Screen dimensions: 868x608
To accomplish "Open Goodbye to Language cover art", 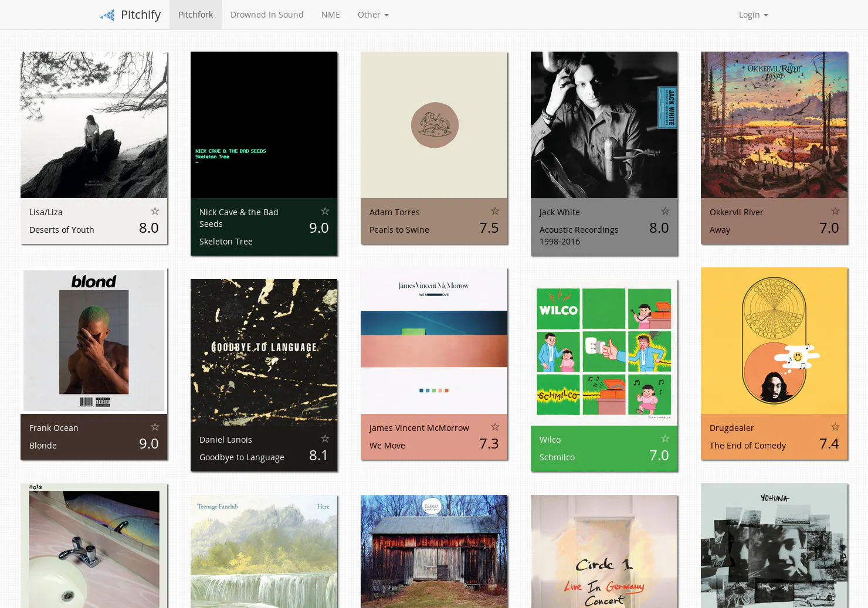I will click(x=264, y=352).
